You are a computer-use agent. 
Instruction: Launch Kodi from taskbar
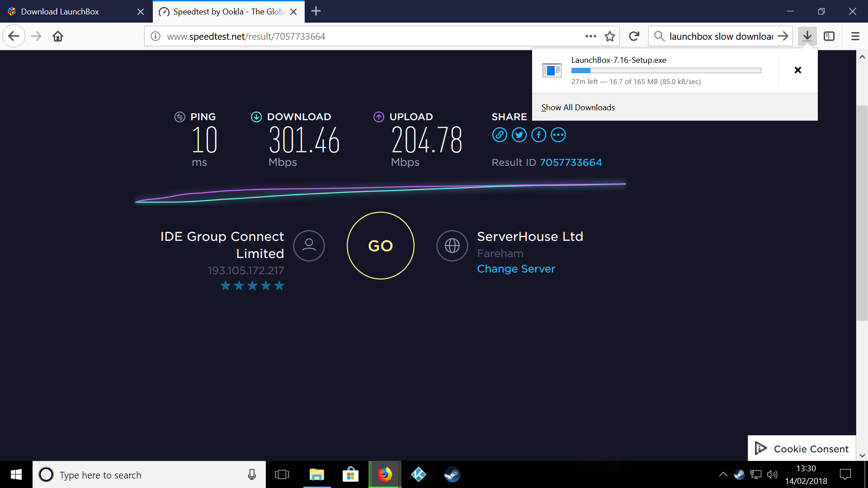click(419, 474)
